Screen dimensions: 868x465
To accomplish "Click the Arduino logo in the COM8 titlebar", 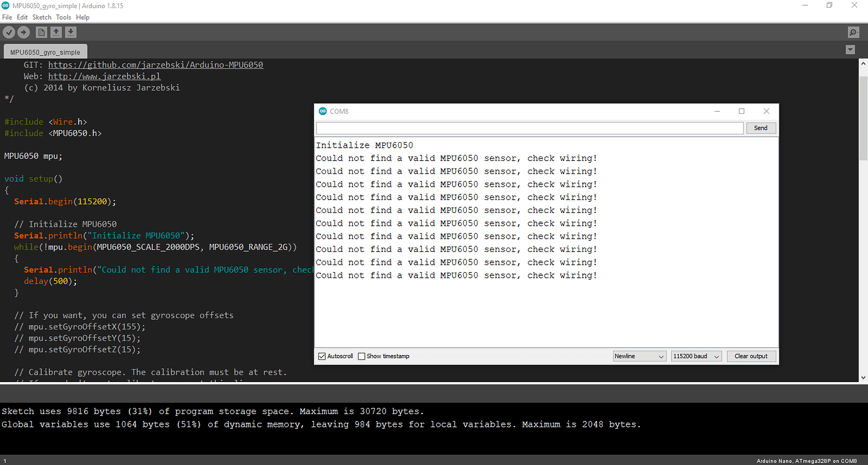I will click(323, 111).
